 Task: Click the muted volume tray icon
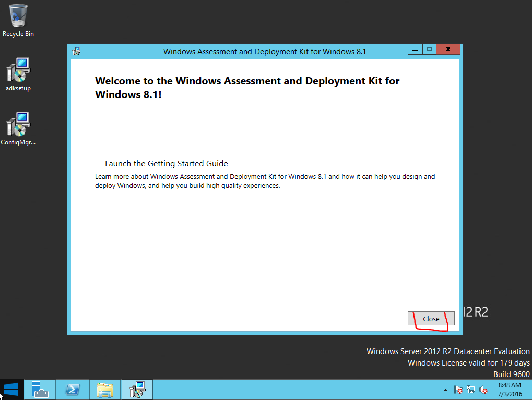[483, 390]
